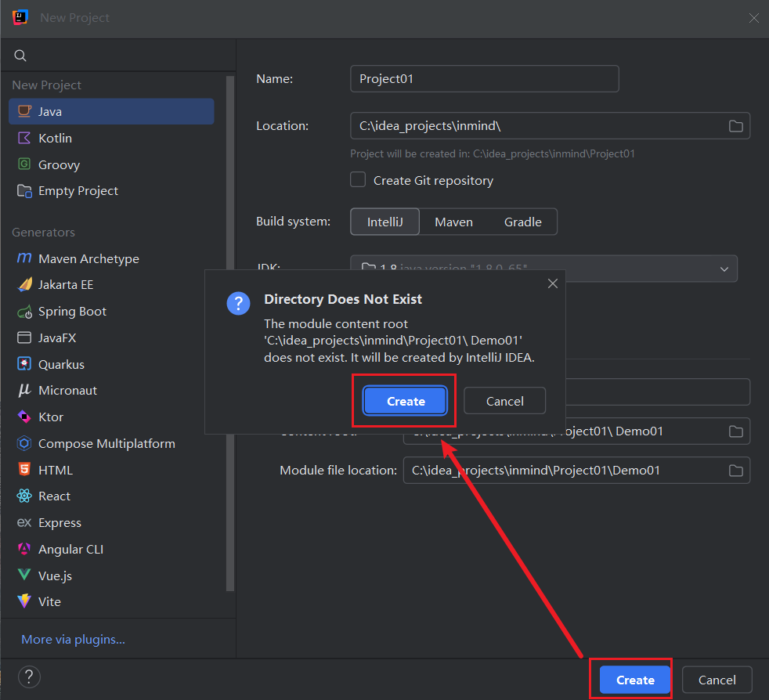The width and height of the screenshot is (769, 700).
Task: Select the Empty Project folder icon
Action: coord(24,191)
